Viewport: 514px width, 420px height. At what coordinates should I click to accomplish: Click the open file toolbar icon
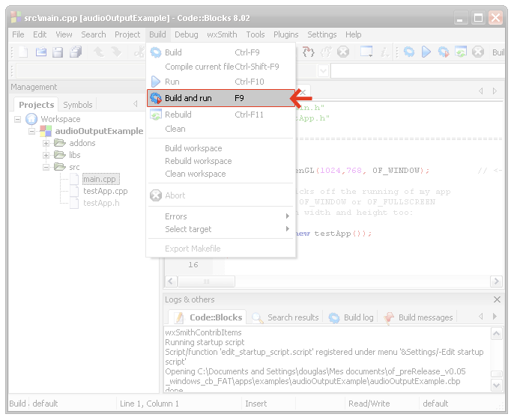[40, 52]
